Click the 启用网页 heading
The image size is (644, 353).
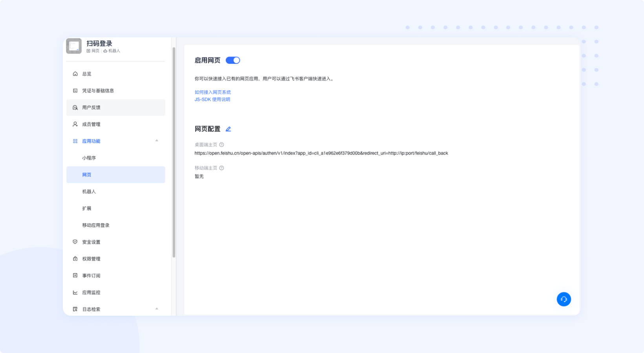[x=207, y=60]
